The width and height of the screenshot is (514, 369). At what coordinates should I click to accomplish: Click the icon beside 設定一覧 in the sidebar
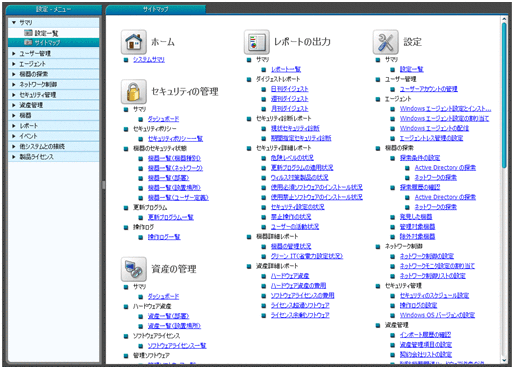coord(28,33)
